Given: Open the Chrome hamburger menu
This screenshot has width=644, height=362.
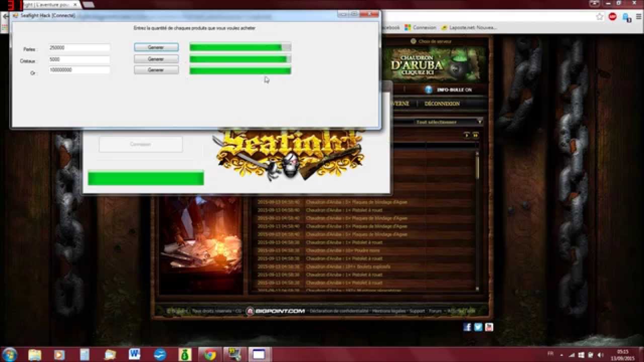Looking at the screenshot, I should [638, 17].
